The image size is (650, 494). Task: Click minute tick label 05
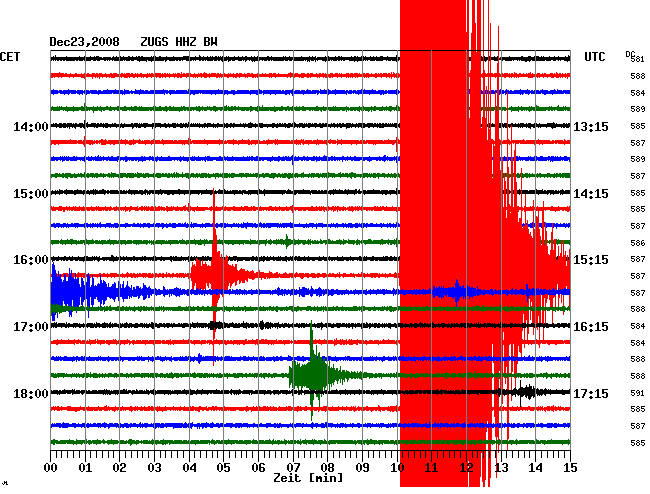(223, 468)
